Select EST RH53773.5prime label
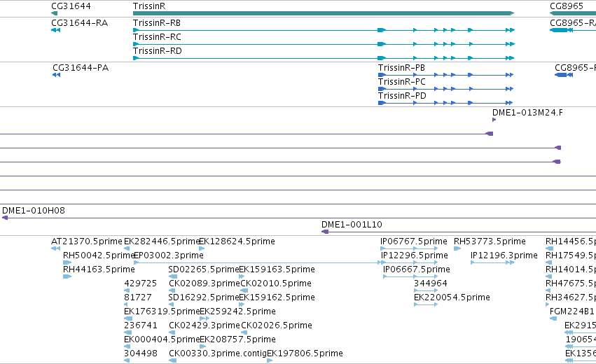 [490, 241]
